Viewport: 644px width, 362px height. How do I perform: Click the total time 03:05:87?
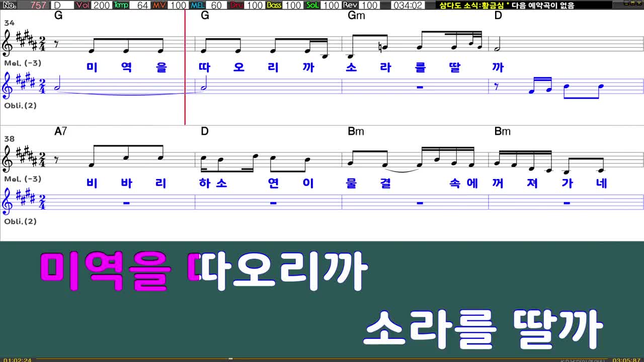(626, 359)
